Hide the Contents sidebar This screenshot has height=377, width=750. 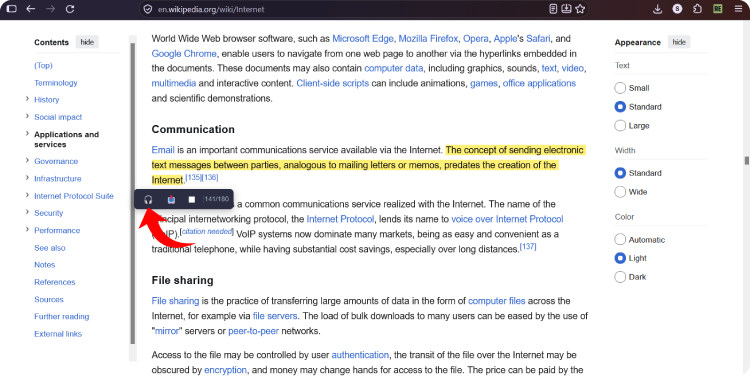click(87, 42)
